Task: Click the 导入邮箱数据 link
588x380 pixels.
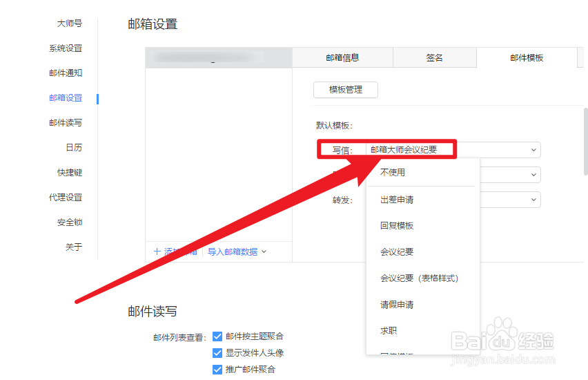Action: point(233,251)
